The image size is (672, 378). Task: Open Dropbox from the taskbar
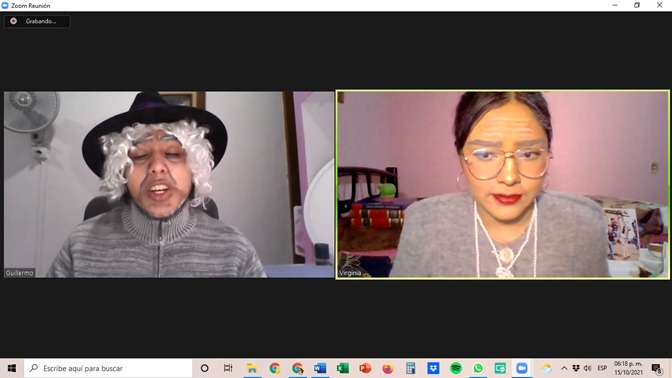point(433,368)
